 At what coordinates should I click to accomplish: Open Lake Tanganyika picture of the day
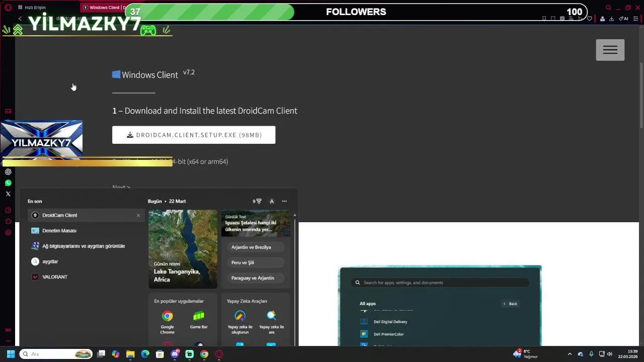pyautogui.click(x=183, y=249)
